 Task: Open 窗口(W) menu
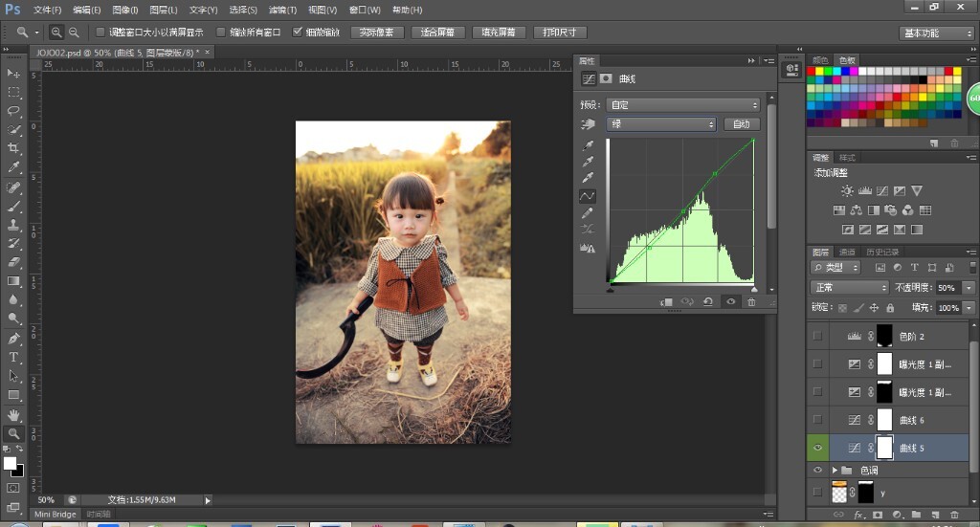365,10
